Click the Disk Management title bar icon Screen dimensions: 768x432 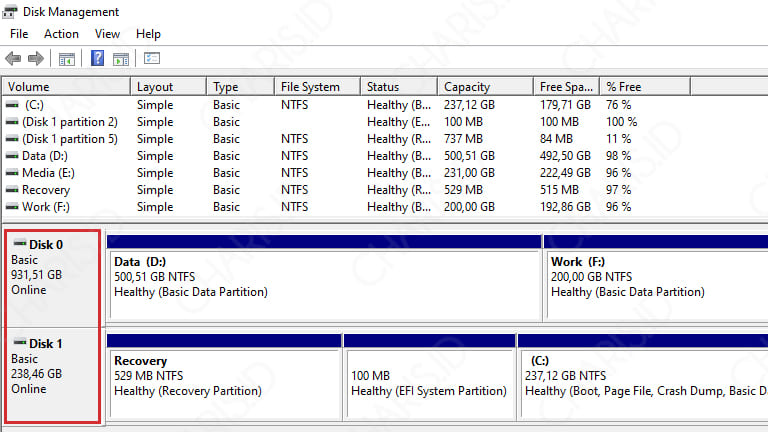point(10,12)
